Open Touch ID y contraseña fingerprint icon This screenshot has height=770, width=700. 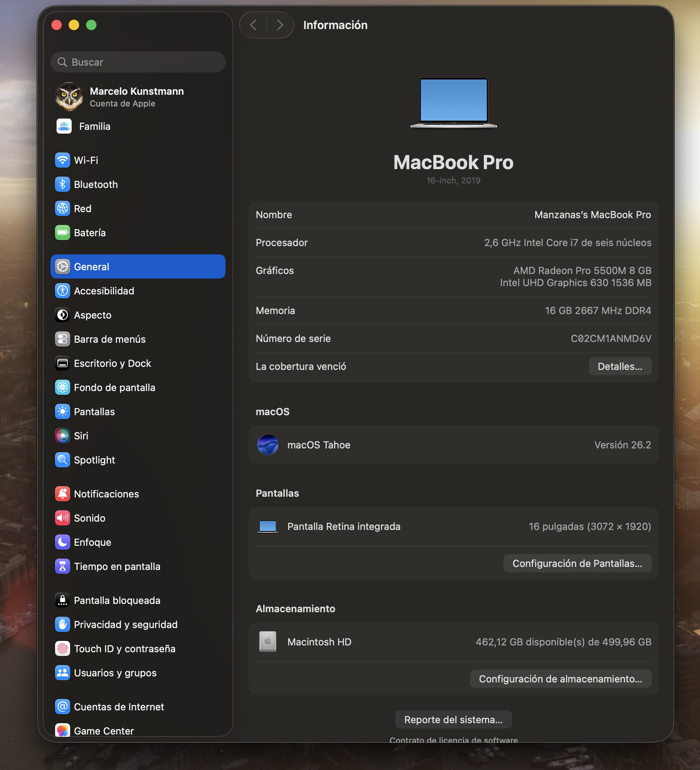pyautogui.click(x=62, y=648)
